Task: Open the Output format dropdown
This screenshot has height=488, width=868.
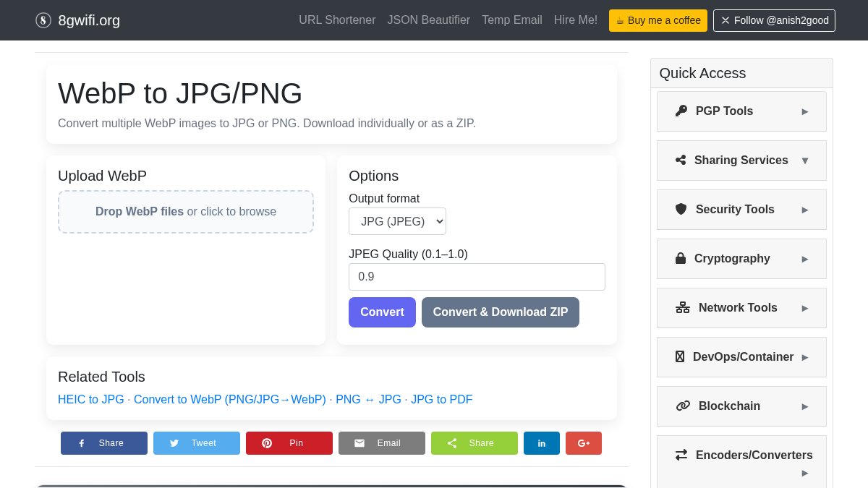Action: pos(397,221)
